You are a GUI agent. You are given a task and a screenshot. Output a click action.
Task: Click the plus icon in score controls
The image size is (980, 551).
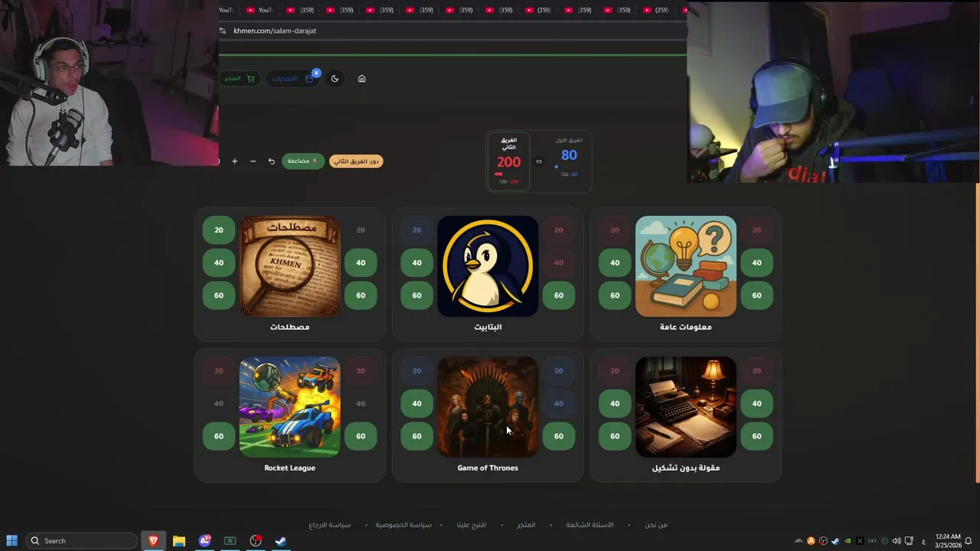pos(234,161)
